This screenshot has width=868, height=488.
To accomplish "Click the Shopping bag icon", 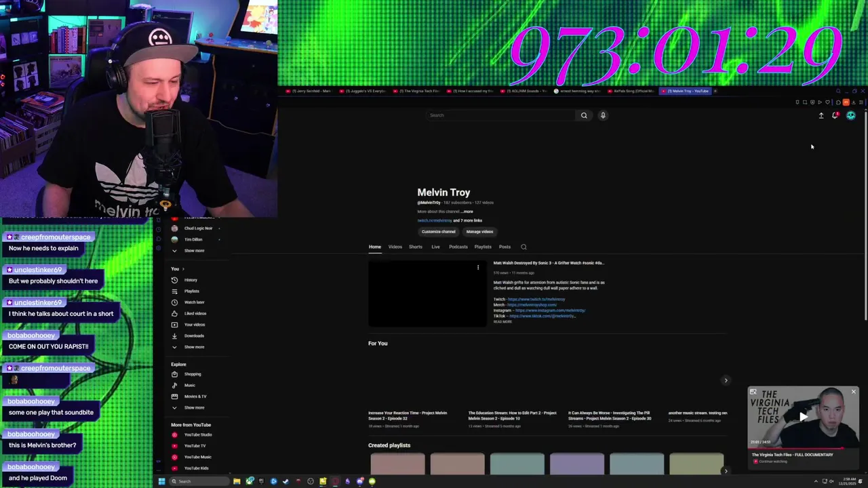I will coord(174,374).
